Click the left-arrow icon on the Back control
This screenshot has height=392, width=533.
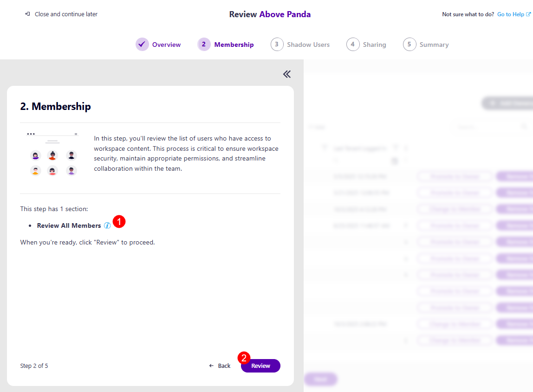[x=211, y=366]
